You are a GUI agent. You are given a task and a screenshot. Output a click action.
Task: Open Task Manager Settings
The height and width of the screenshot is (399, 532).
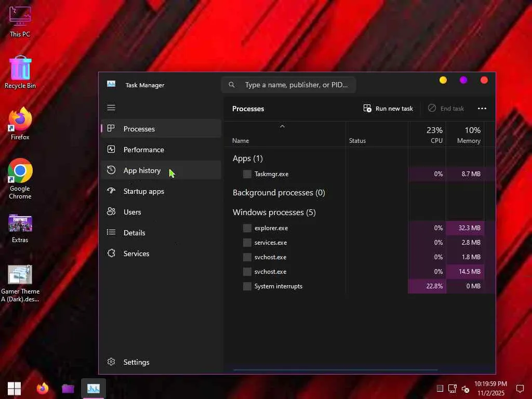161,362
